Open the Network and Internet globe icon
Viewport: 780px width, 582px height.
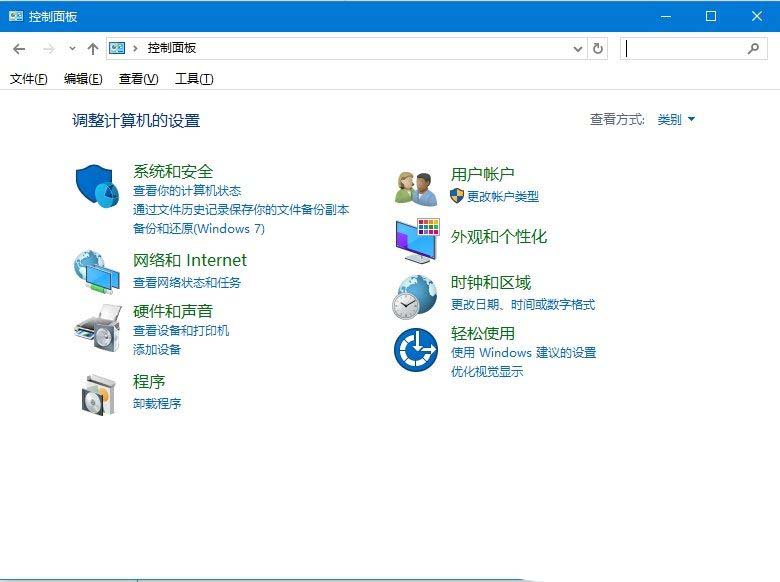[97, 272]
